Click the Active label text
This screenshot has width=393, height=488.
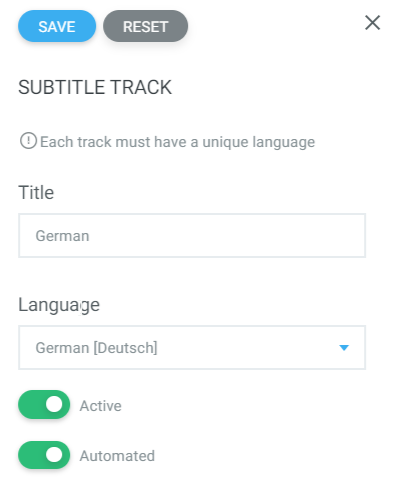click(100, 406)
